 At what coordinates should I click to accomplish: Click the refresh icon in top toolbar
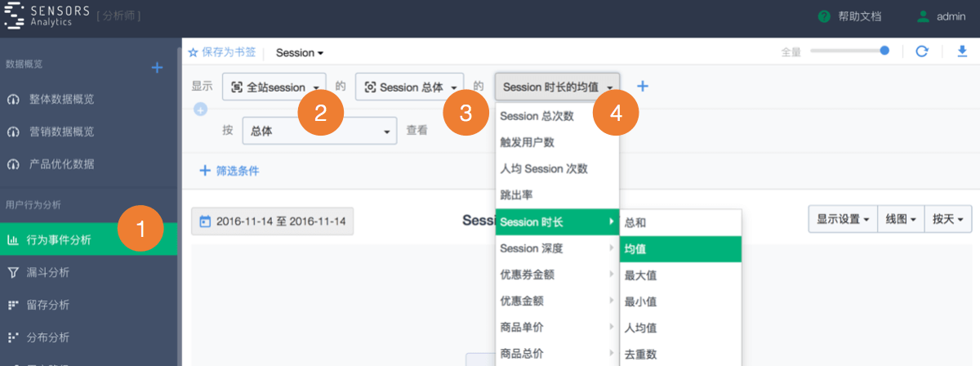[x=922, y=51]
